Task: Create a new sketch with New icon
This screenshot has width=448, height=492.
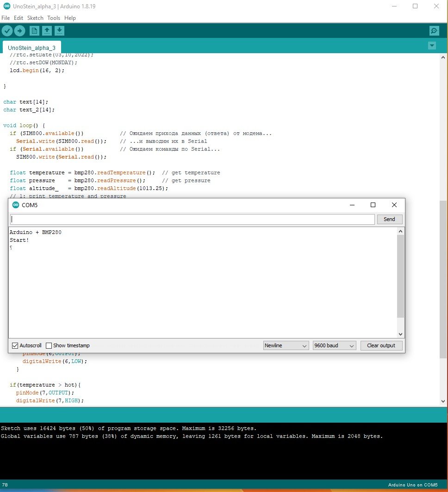Action: pyautogui.click(x=34, y=31)
